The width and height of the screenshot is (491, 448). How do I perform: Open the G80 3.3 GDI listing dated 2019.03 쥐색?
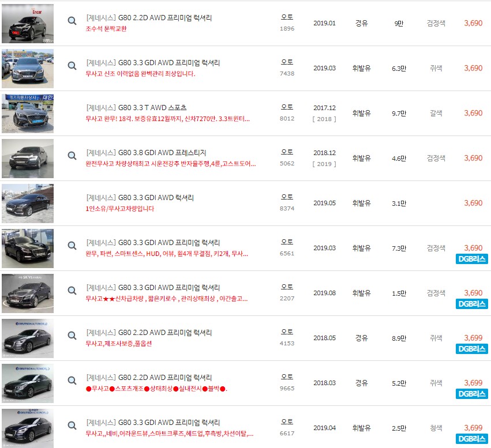pyautogui.click(x=153, y=63)
